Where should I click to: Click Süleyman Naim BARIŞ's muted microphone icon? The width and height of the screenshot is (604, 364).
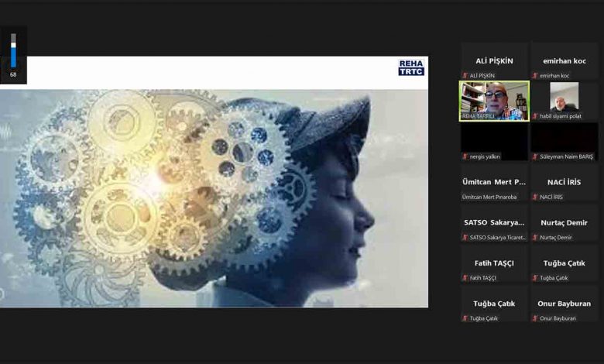(534, 156)
